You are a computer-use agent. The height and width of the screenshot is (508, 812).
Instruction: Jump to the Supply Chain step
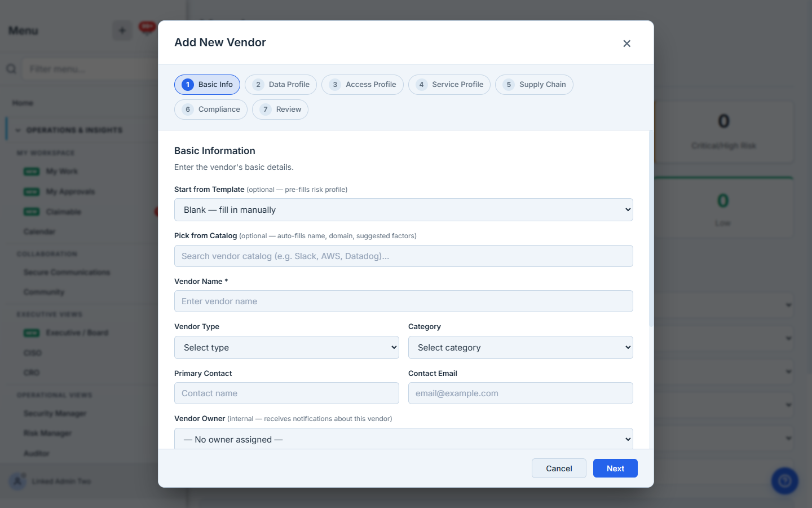coord(534,85)
